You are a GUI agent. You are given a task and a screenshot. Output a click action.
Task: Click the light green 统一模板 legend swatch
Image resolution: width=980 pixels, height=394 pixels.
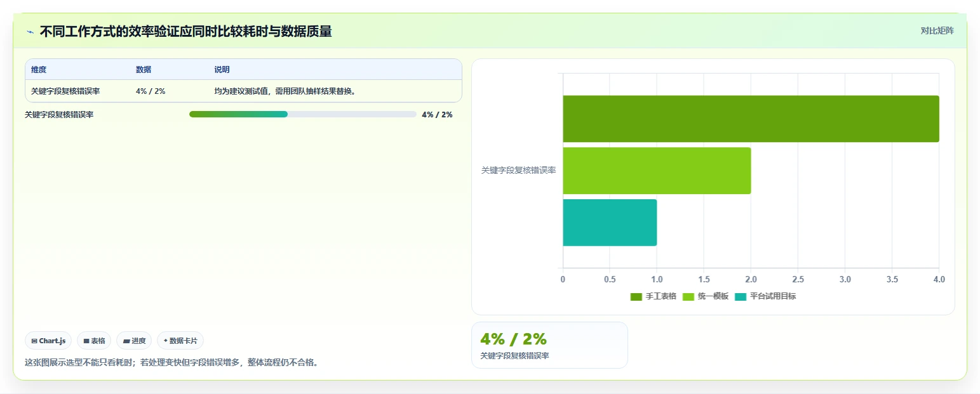[x=688, y=296]
